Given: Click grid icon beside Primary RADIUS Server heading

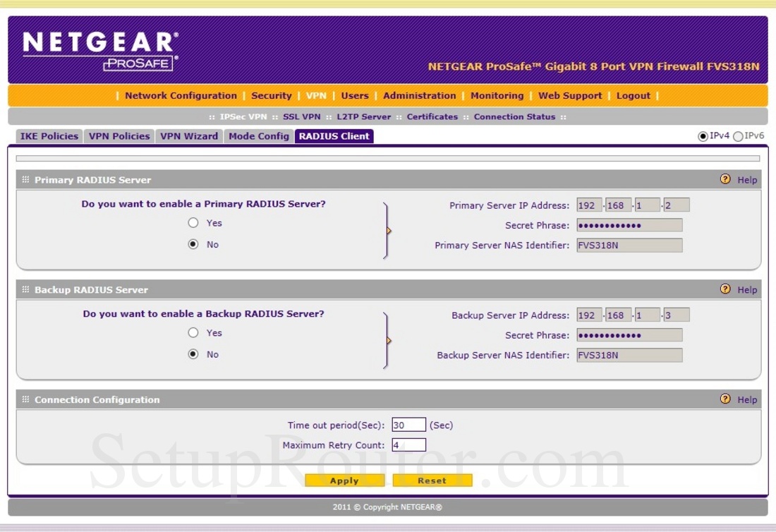Looking at the screenshot, I should coord(25,180).
